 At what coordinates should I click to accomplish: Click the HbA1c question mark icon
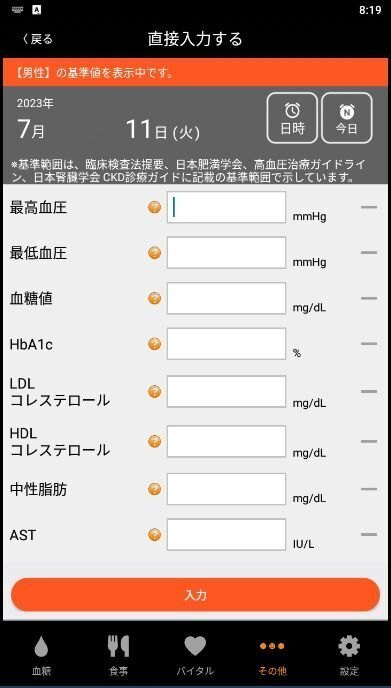point(154,344)
